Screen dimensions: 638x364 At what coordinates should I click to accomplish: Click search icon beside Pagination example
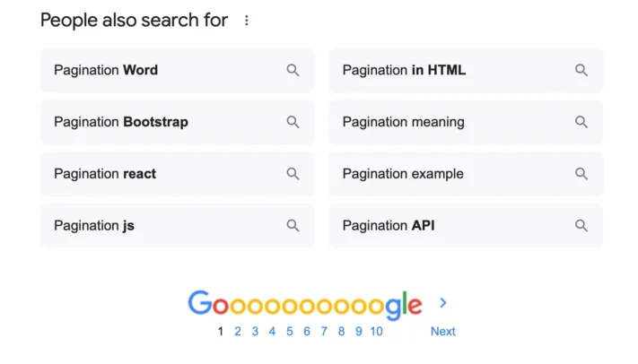click(x=581, y=174)
